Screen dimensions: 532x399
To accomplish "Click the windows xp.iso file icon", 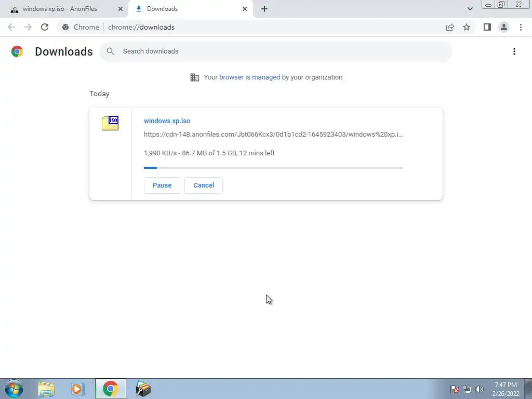I will point(110,123).
